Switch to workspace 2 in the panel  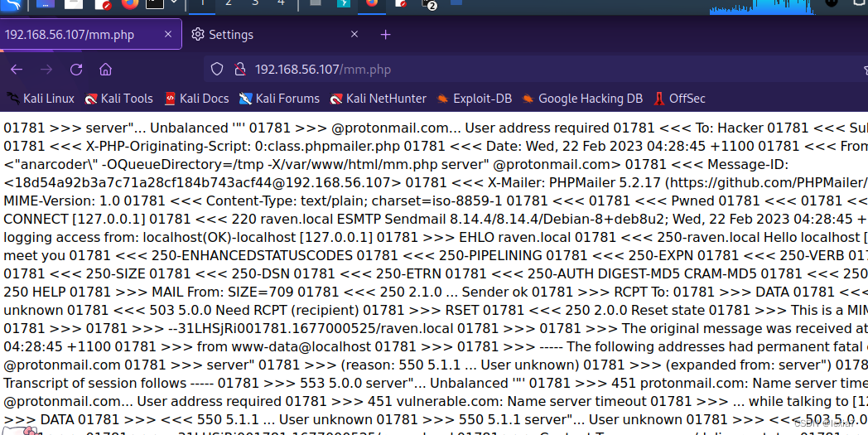click(228, 4)
